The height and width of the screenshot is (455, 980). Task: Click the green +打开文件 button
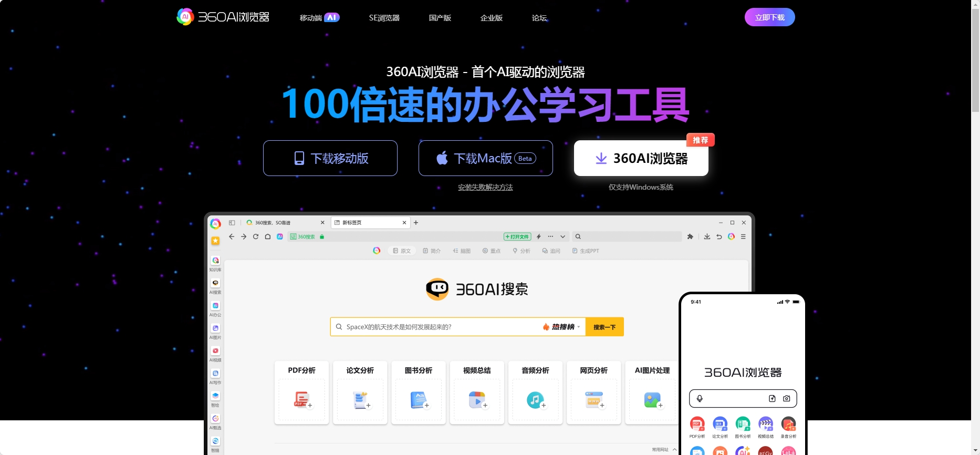click(x=517, y=236)
